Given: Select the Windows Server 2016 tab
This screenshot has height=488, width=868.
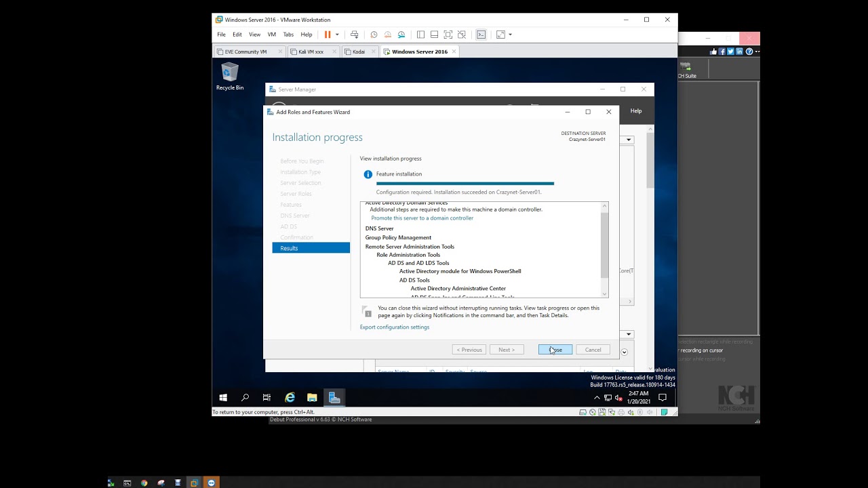Looking at the screenshot, I should 419,52.
